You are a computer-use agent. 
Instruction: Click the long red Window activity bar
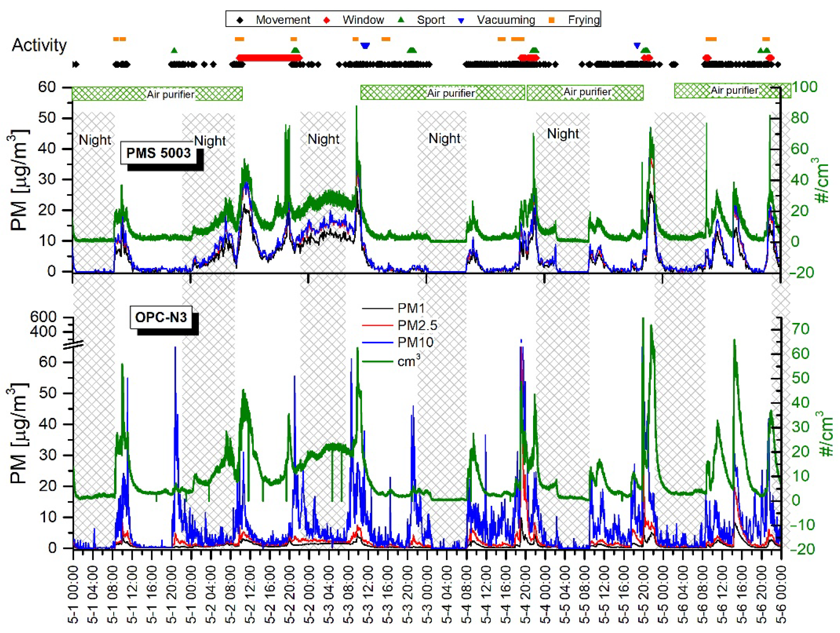[x=269, y=58]
